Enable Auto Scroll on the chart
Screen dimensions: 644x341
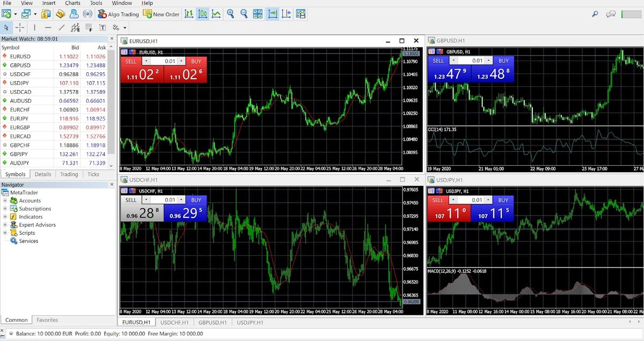pos(272,14)
